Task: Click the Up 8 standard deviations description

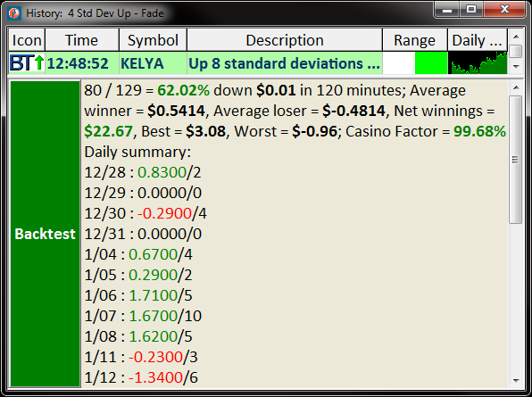Action: coord(285,63)
